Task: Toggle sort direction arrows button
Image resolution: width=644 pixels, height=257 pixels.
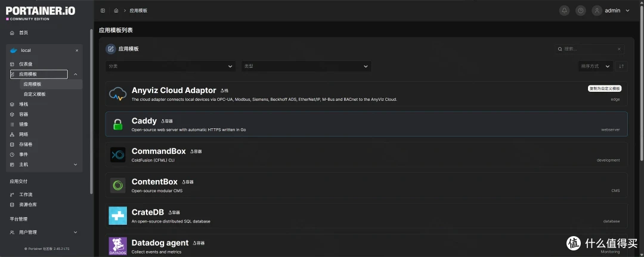Action: tap(621, 66)
